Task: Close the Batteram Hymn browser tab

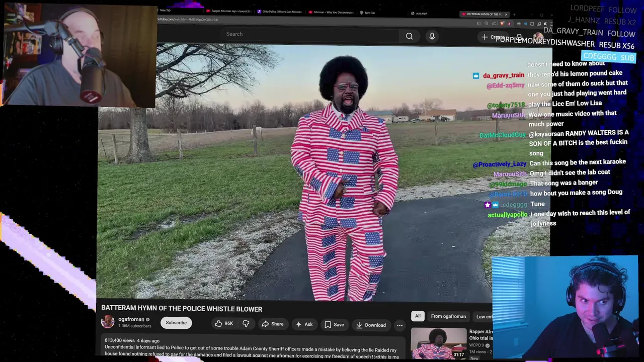Action: click(x=506, y=15)
